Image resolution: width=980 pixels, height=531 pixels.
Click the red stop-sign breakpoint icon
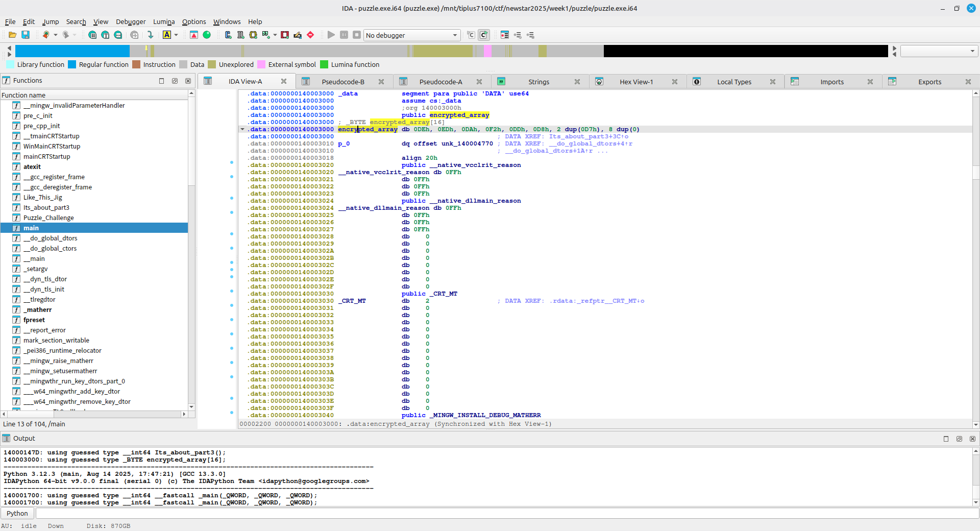(310, 35)
